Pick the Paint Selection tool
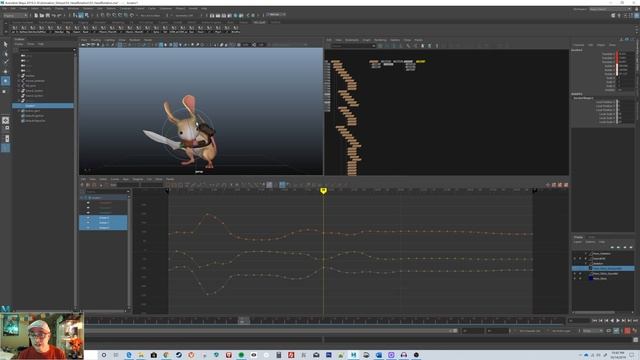The image size is (640, 360). [6, 62]
